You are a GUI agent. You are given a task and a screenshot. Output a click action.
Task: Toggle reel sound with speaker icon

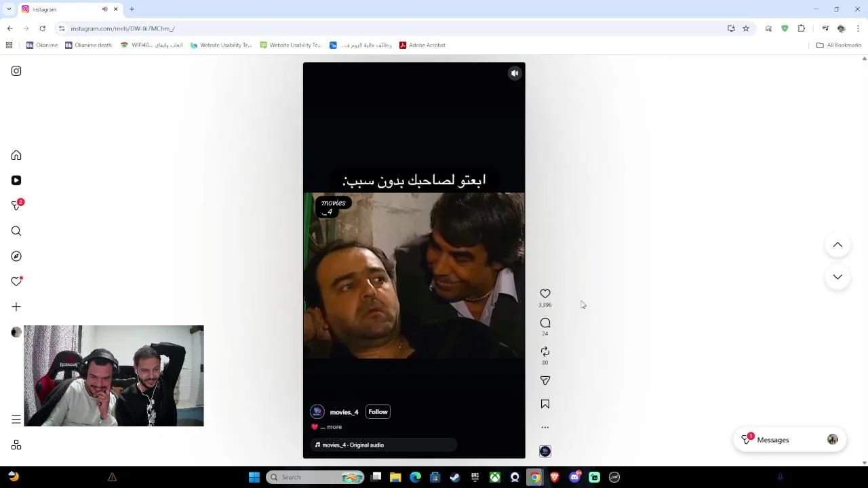click(515, 73)
